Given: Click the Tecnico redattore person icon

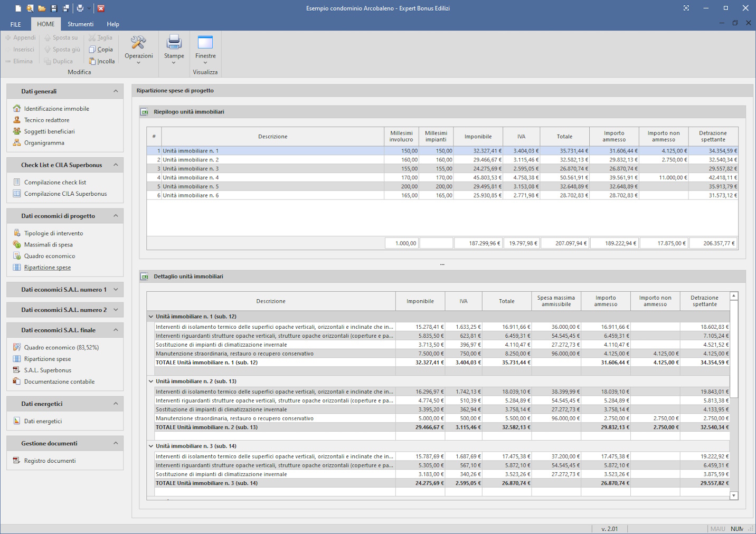Looking at the screenshot, I should click(x=17, y=120).
